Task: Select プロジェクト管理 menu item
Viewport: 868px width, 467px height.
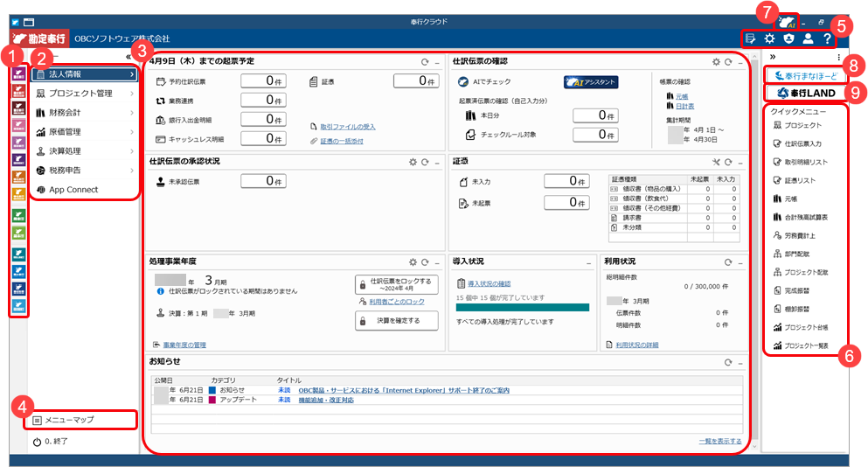Action: pos(84,93)
